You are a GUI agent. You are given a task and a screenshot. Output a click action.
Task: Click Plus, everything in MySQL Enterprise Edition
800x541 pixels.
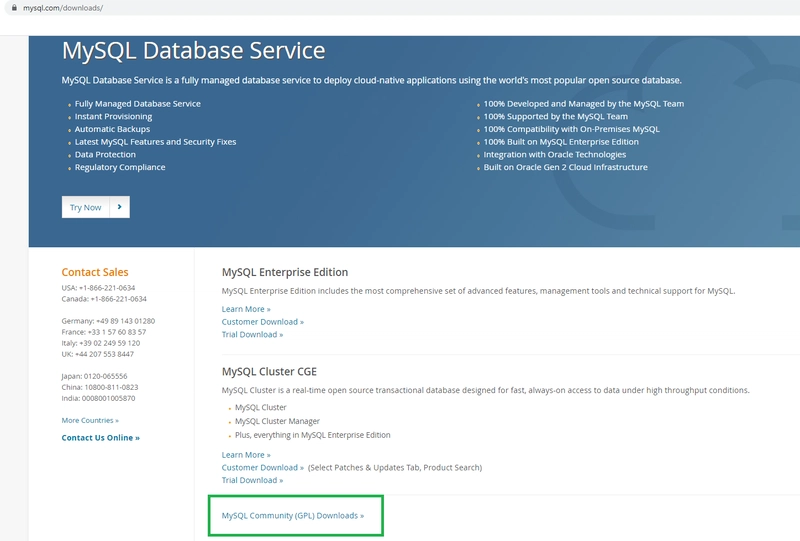tap(312, 435)
